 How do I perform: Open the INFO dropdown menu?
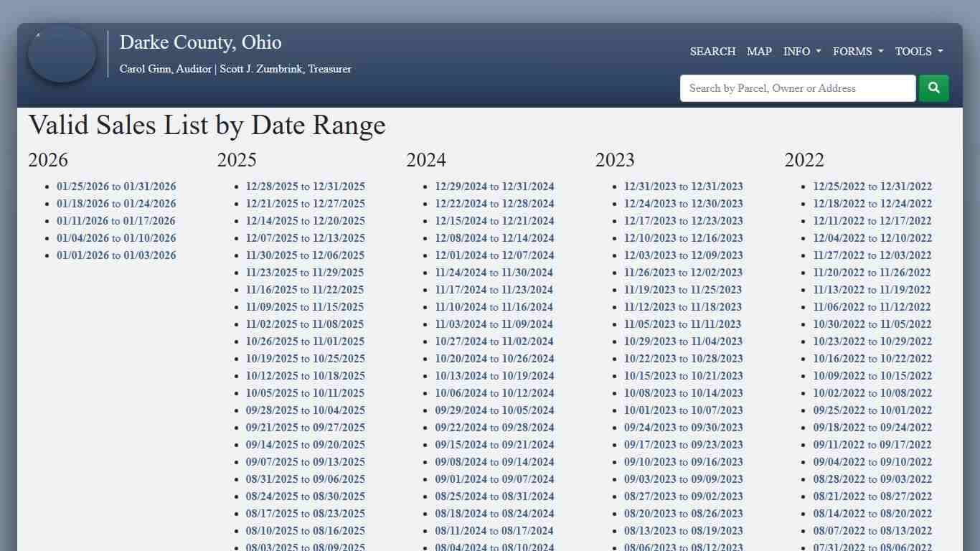pyautogui.click(x=801, y=51)
